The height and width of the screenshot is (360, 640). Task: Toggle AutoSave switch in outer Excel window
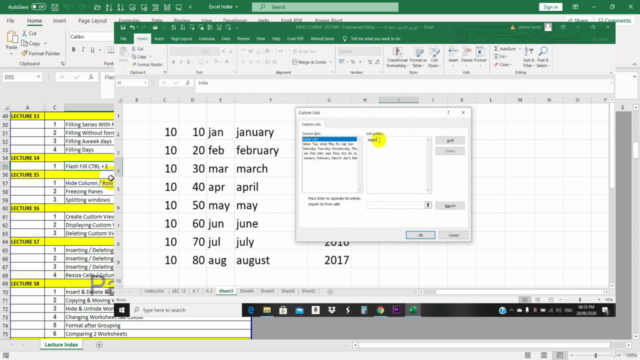coord(39,7)
